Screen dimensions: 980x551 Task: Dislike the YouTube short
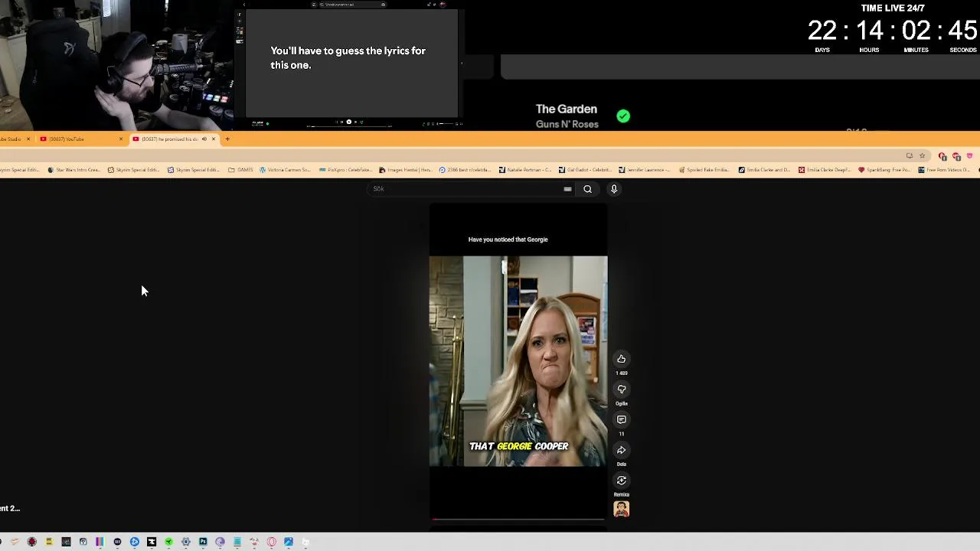coord(622,390)
